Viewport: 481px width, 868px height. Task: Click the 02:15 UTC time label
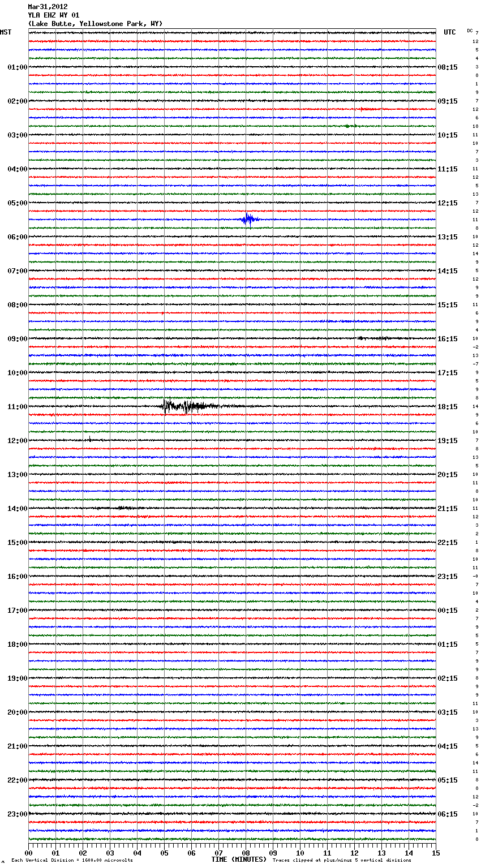click(x=448, y=678)
